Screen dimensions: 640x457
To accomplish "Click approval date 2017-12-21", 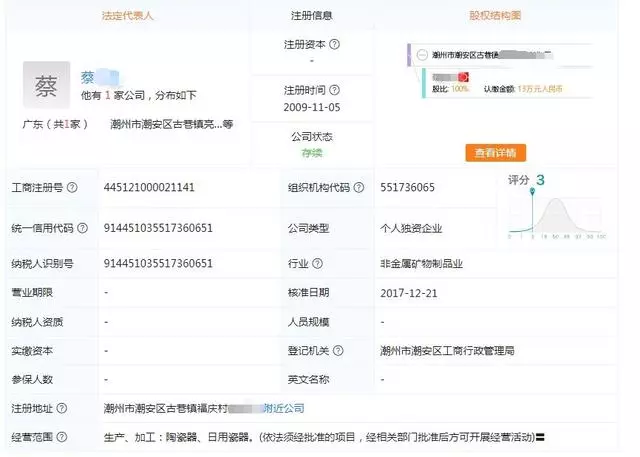I will tap(409, 293).
